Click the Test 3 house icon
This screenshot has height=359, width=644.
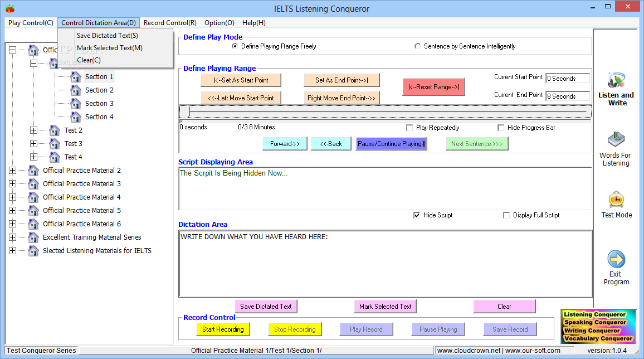coord(55,144)
